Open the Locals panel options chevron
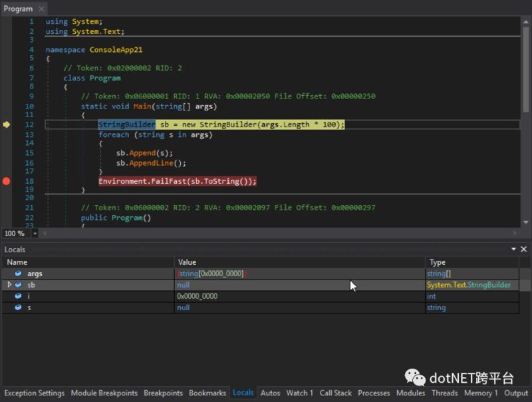The height and width of the screenshot is (402, 532). point(514,249)
